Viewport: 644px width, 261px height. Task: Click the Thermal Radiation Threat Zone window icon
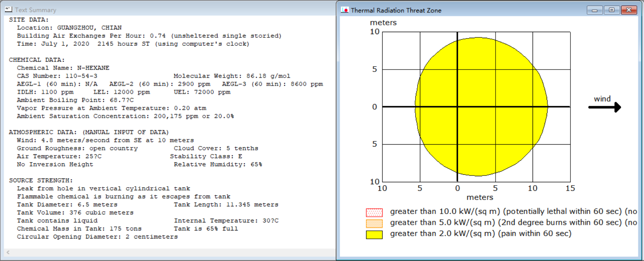click(345, 10)
